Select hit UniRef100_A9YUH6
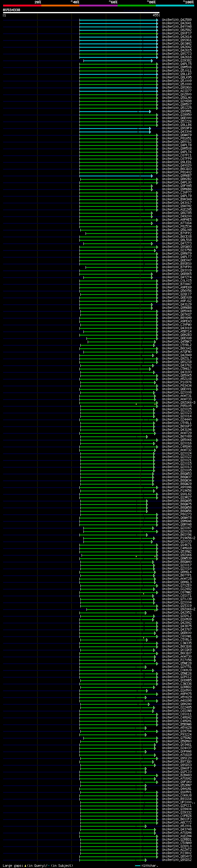Viewport: 197px width, 868px height. [176, 487]
